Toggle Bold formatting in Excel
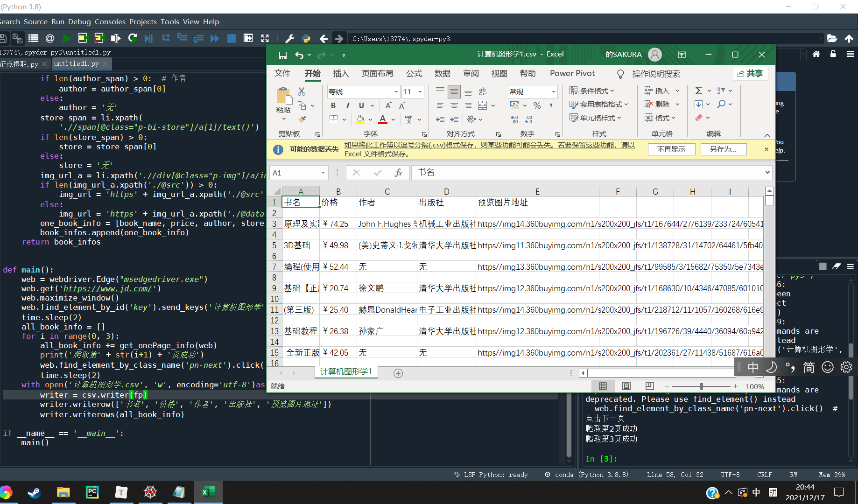This screenshot has height=504, width=858. (333, 105)
